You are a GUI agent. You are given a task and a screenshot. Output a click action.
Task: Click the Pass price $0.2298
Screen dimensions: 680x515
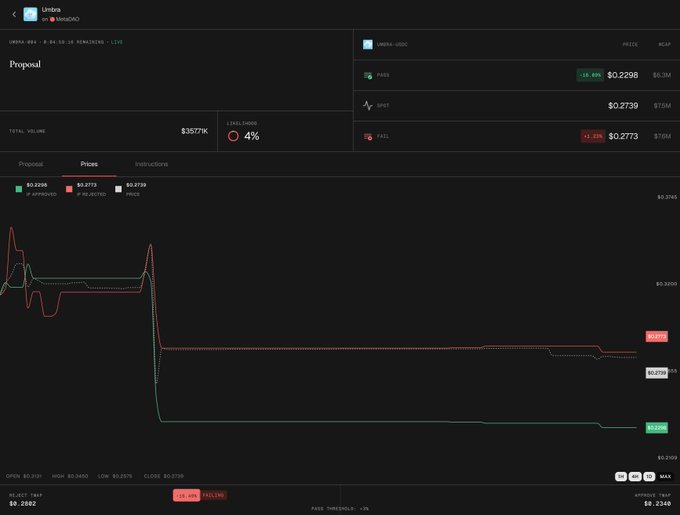(622, 75)
